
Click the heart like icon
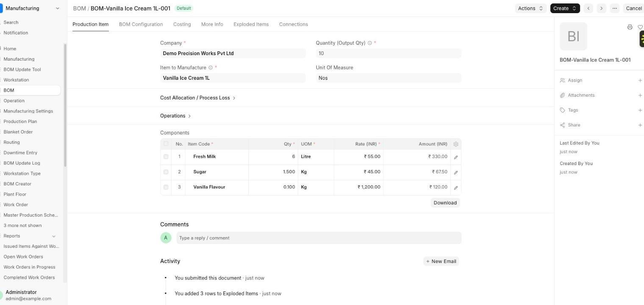640,27
